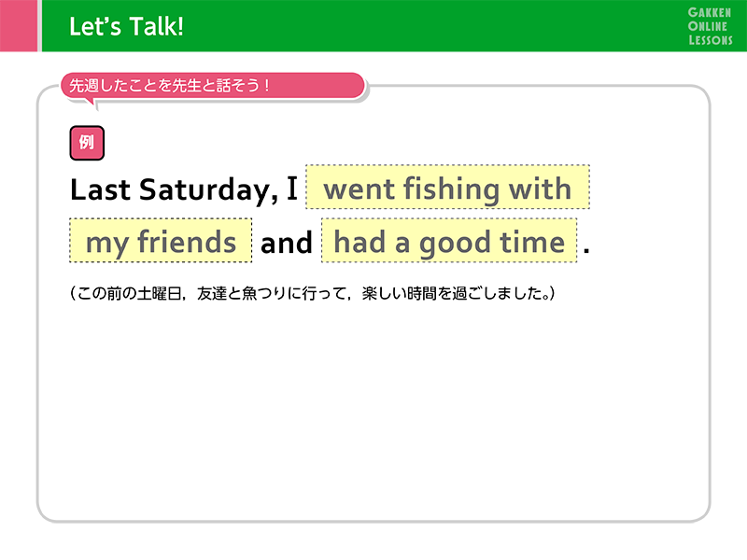
Task: Click the Japanese translation line in parentheses
Action: [313, 294]
